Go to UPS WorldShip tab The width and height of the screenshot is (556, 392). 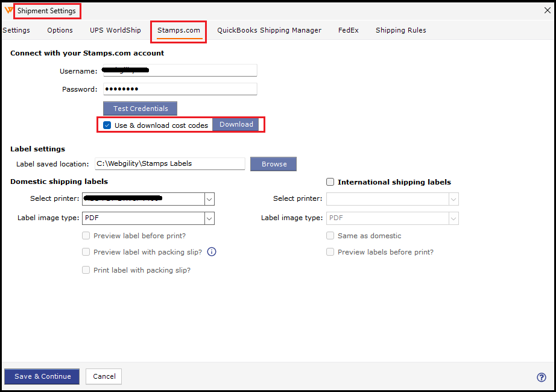(115, 30)
